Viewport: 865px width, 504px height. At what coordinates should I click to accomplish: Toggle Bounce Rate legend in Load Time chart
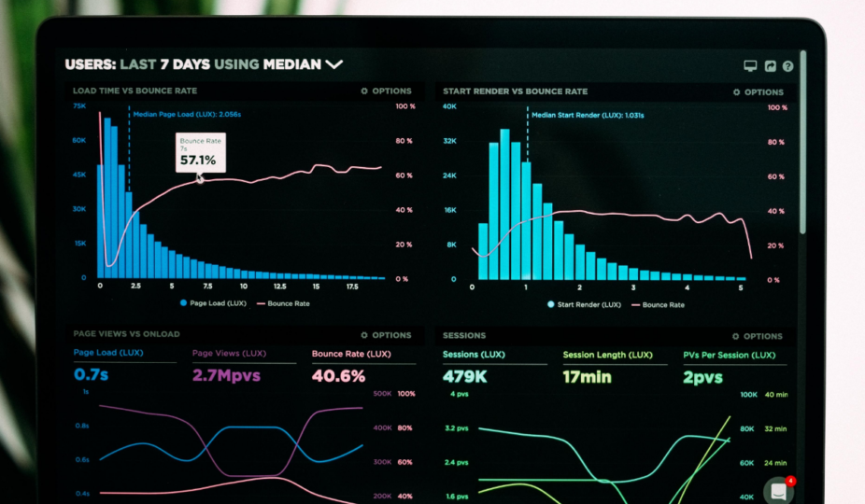(283, 303)
